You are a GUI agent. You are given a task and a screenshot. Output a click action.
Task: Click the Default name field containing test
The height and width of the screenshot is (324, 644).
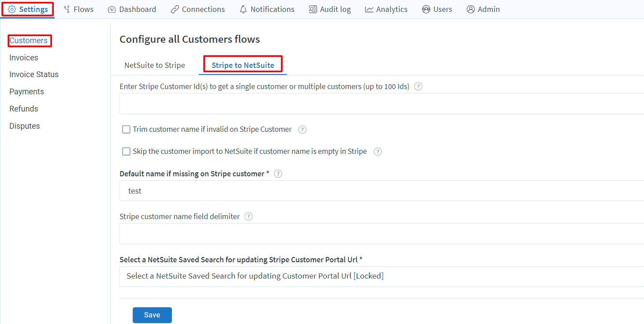tap(382, 191)
